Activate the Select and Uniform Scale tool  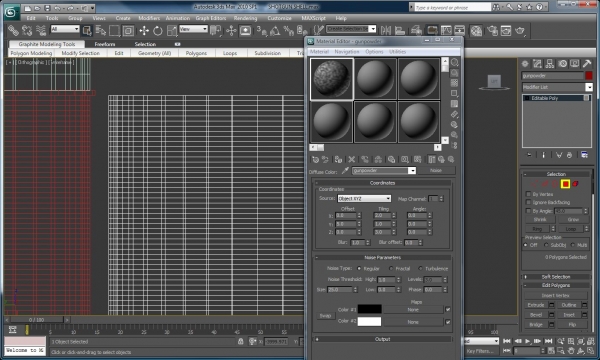pyautogui.click(x=172, y=31)
